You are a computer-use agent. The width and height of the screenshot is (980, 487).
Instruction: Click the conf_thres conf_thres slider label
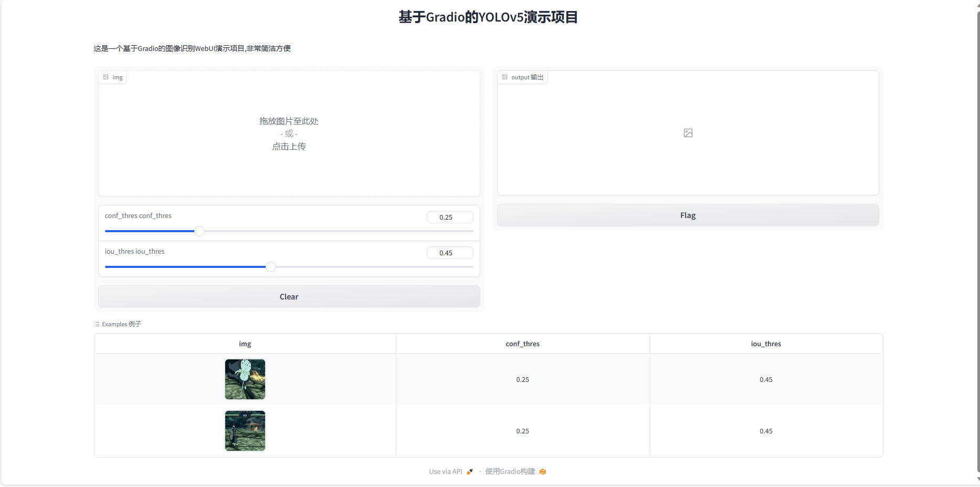point(138,216)
